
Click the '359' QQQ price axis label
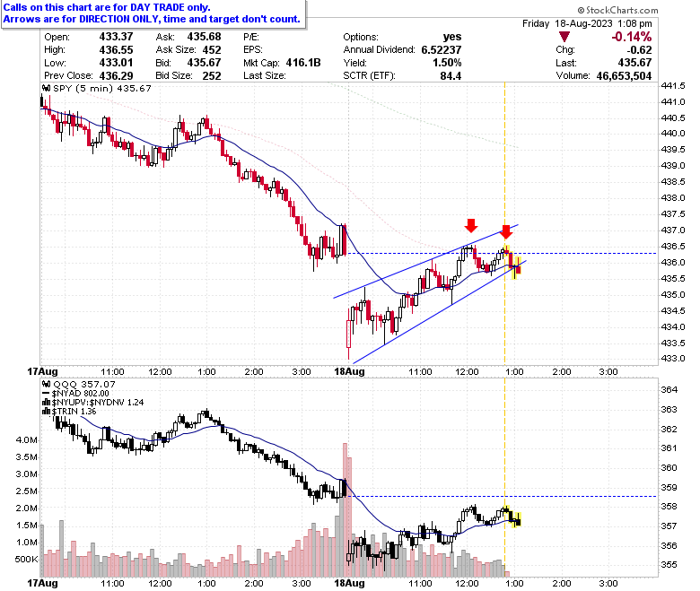(669, 487)
